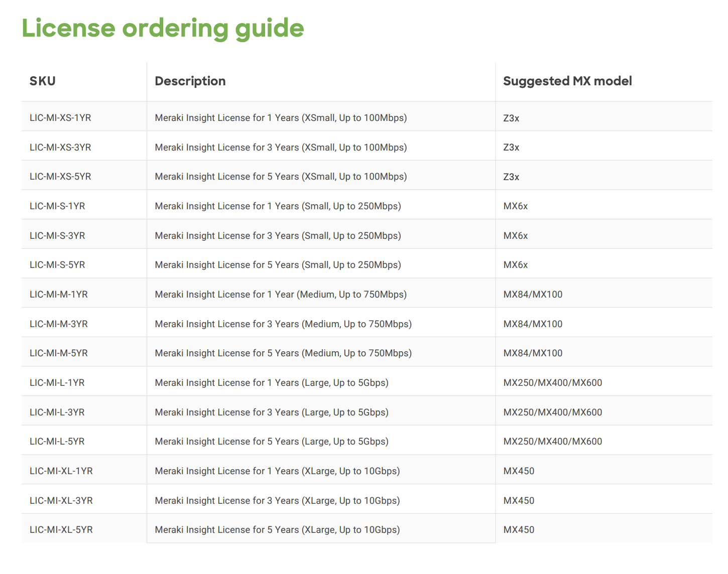Click the LIC-MI-XL-5YR SKU entry
Image resolution: width=728 pixels, height=574 pixels.
pyautogui.click(x=61, y=529)
